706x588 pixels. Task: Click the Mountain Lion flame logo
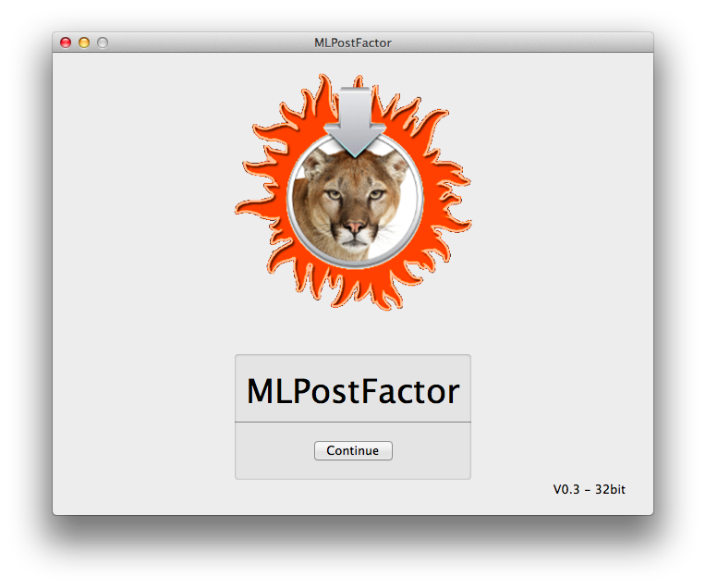[353, 192]
